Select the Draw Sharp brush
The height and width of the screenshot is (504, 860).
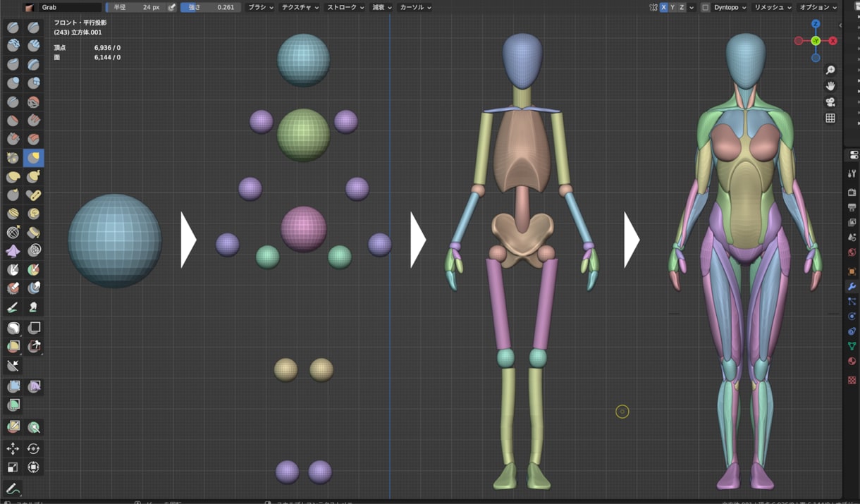[34, 27]
